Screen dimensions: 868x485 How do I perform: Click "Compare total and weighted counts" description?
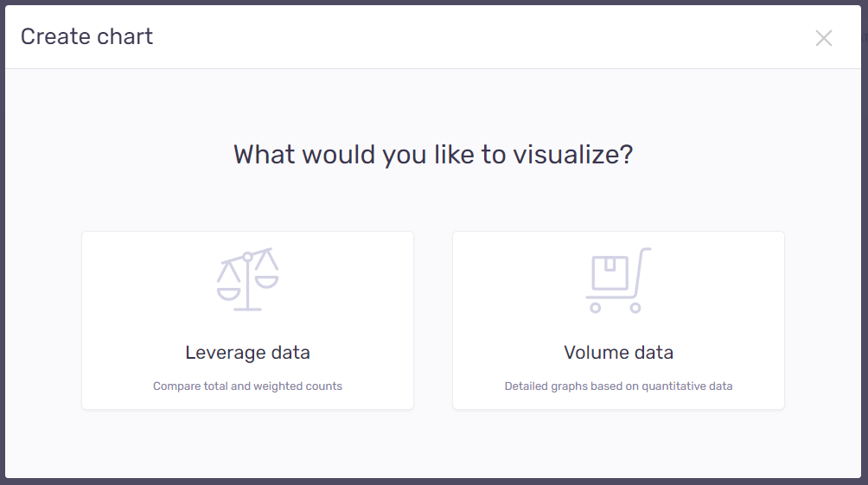point(247,386)
